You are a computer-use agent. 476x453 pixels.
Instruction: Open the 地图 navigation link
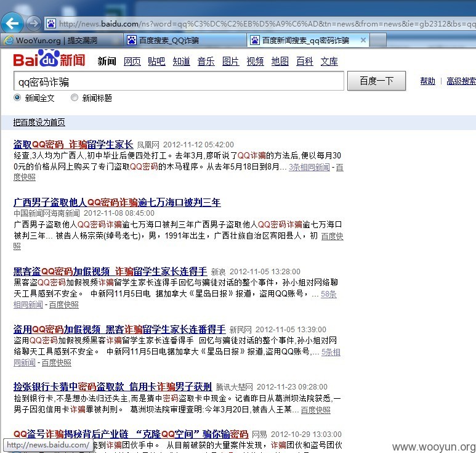click(x=280, y=62)
